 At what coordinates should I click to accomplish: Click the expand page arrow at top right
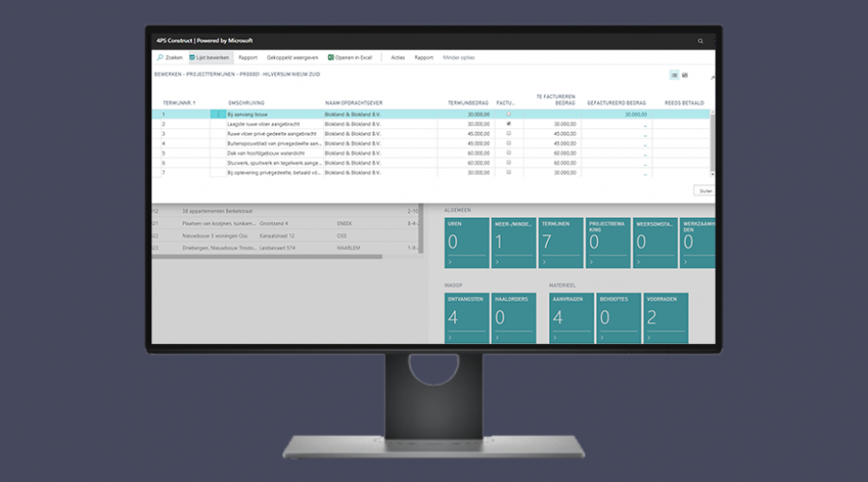712,77
